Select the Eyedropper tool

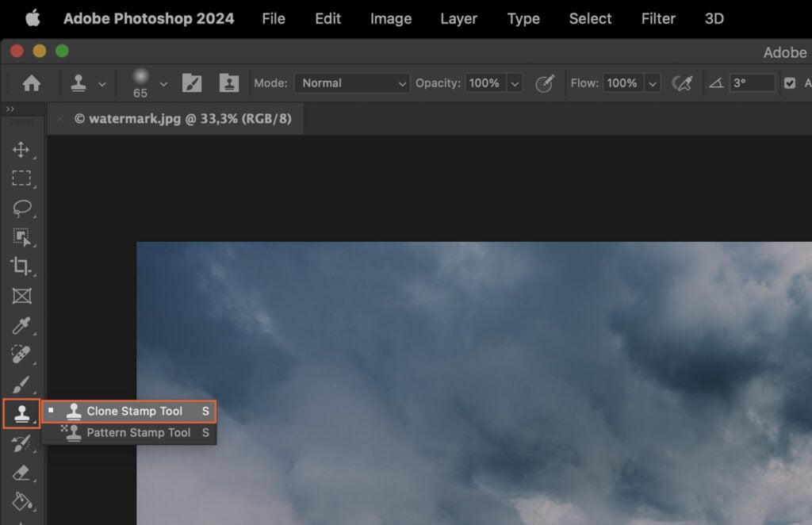[22, 326]
